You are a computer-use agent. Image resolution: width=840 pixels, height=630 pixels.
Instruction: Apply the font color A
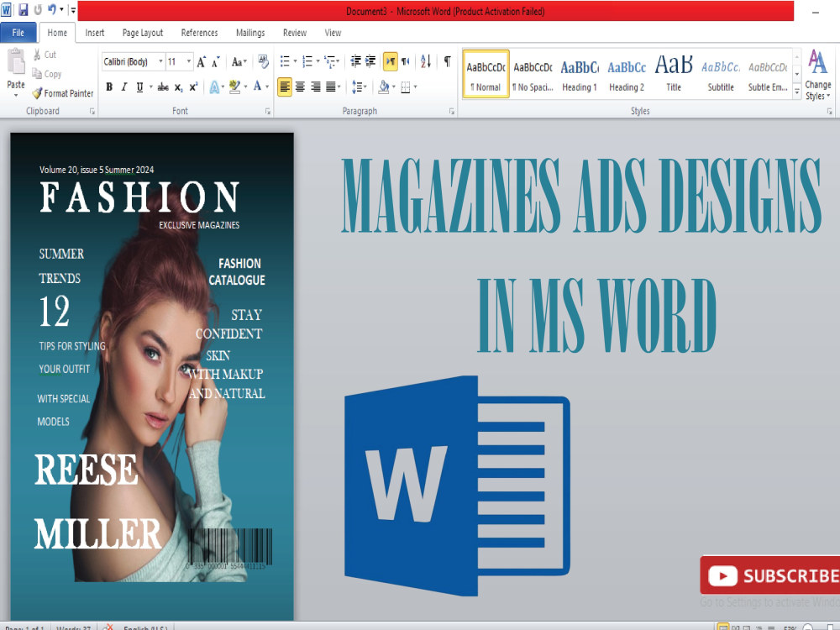click(258, 87)
